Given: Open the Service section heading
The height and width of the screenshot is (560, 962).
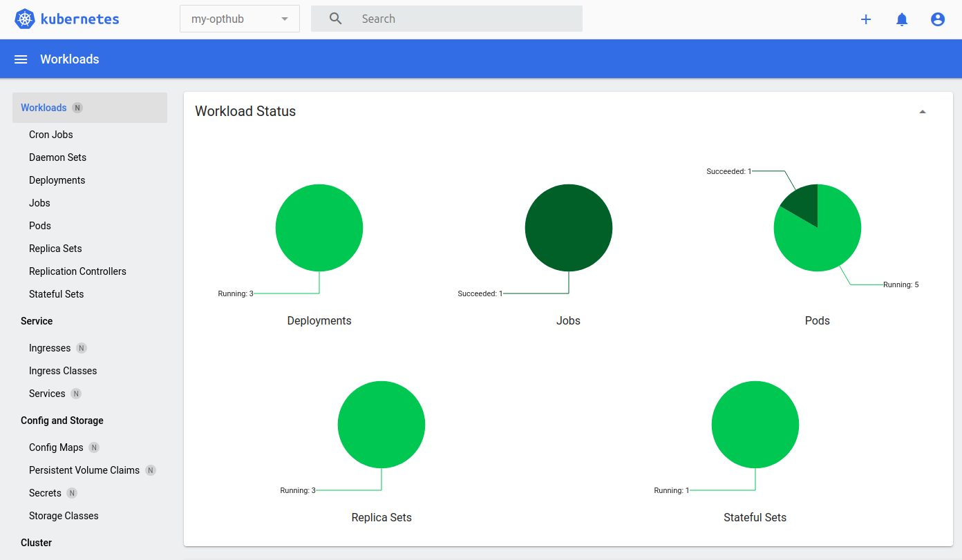Looking at the screenshot, I should (x=37, y=321).
